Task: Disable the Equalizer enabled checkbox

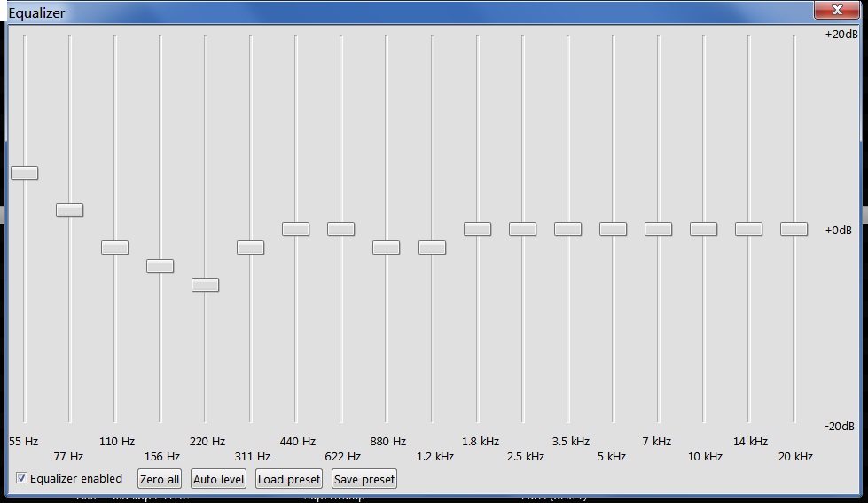Action: tap(21, 478)
